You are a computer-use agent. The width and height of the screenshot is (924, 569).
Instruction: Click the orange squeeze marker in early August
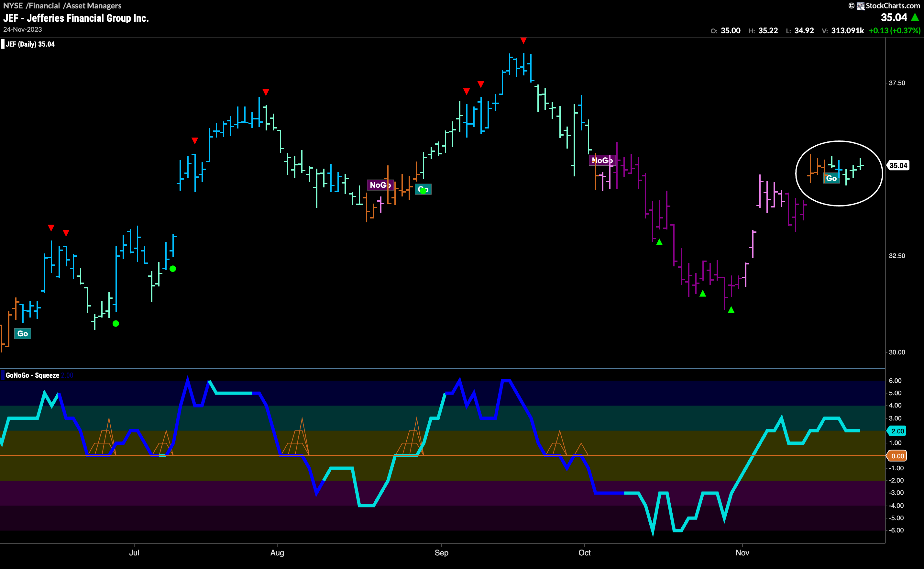coord(296,437)
